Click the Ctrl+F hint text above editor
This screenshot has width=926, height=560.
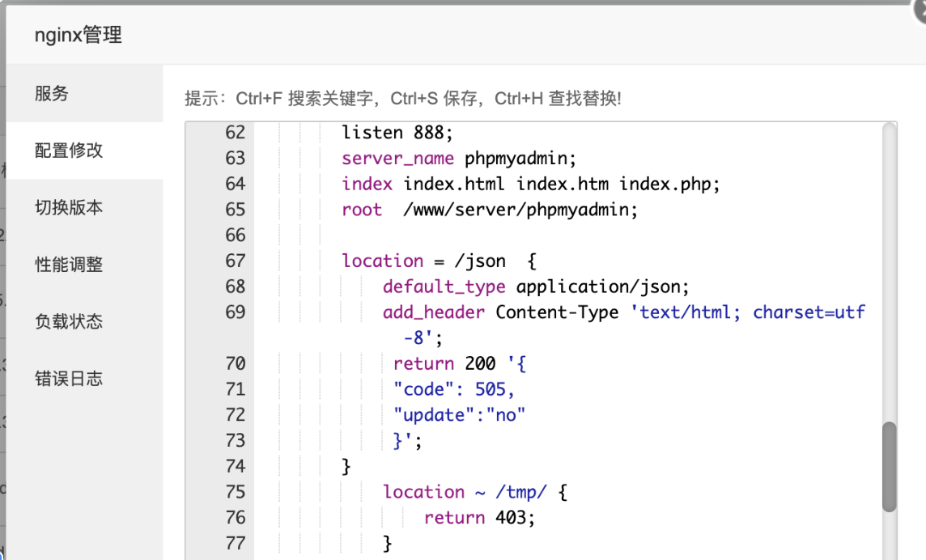tap(403, 98)
